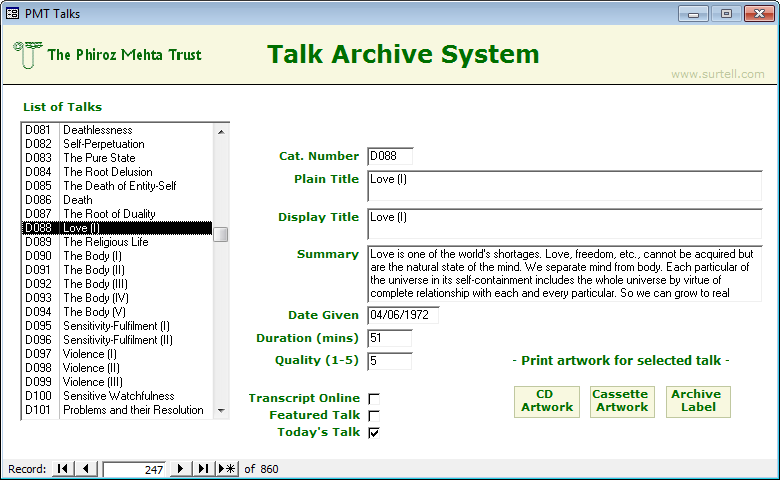Create a new blank record

(227, 469)
